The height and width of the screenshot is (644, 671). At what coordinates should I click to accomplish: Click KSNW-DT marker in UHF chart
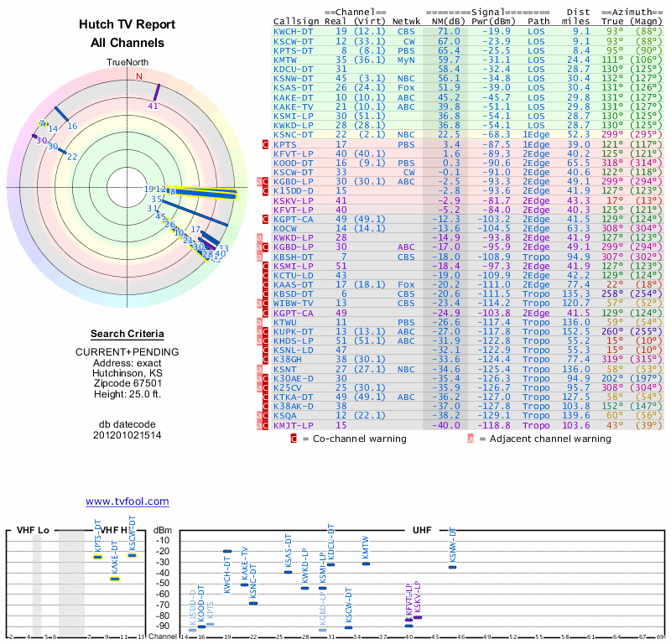(452, 568)
